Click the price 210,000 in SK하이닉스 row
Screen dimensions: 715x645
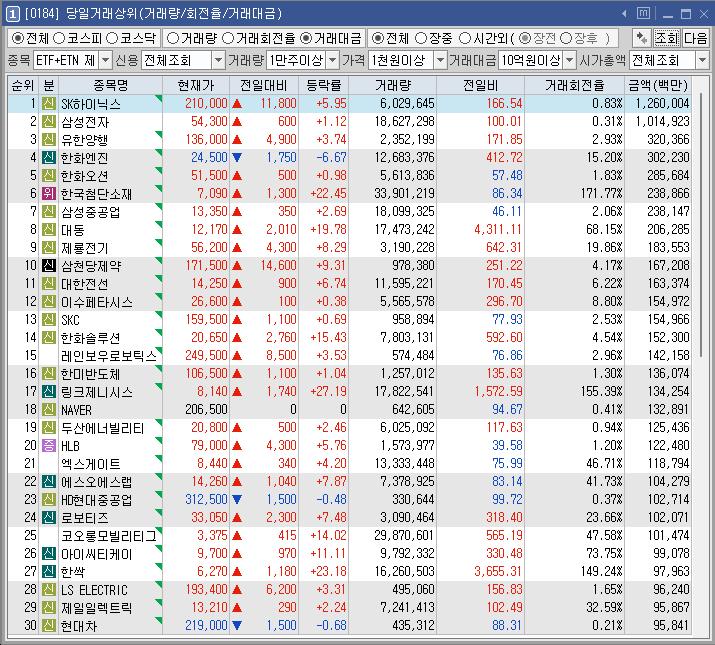coord(206,104)
